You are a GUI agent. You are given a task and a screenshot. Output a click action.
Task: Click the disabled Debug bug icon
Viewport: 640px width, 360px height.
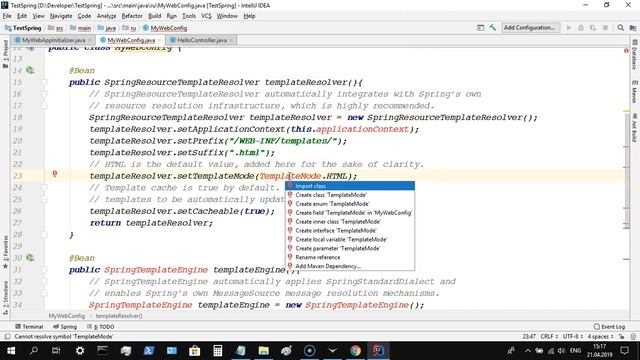pos(581,28)
